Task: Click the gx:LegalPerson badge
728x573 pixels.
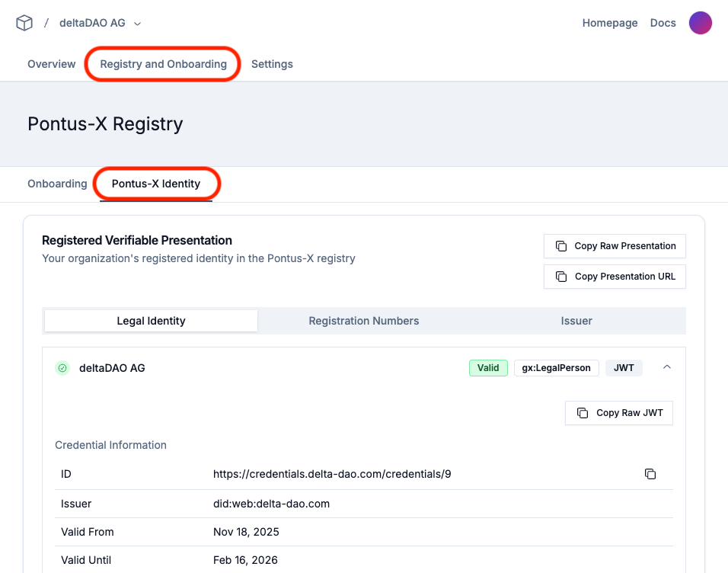Action: pos(556,368)
